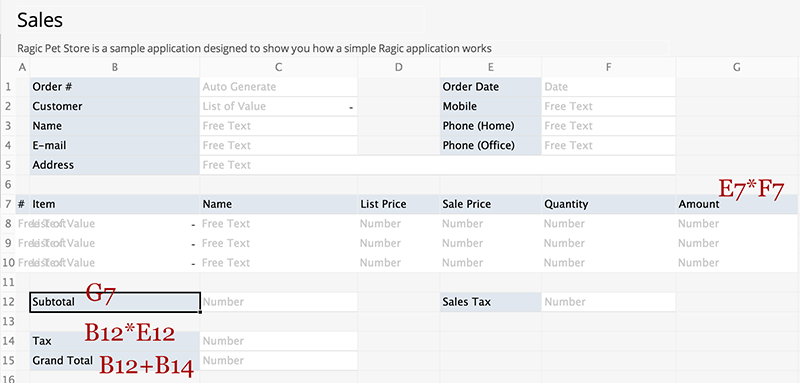Click the Sale Price Number cell in row 9
Viewport: 800px width, 383px height.
point(490,243)
